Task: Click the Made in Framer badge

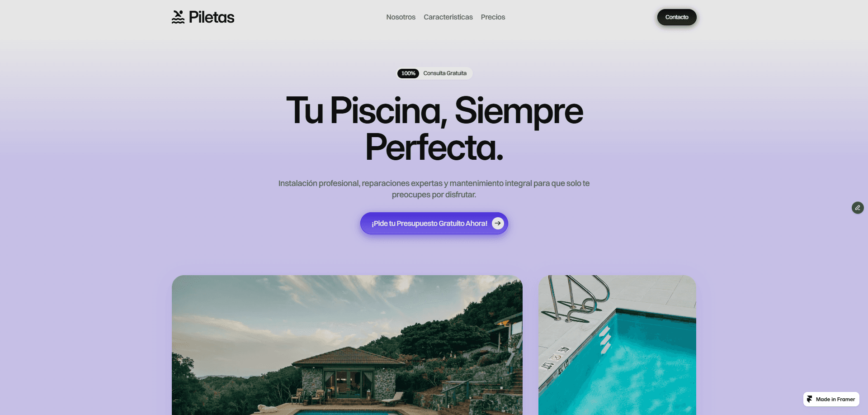Action: tap(831, 399)
